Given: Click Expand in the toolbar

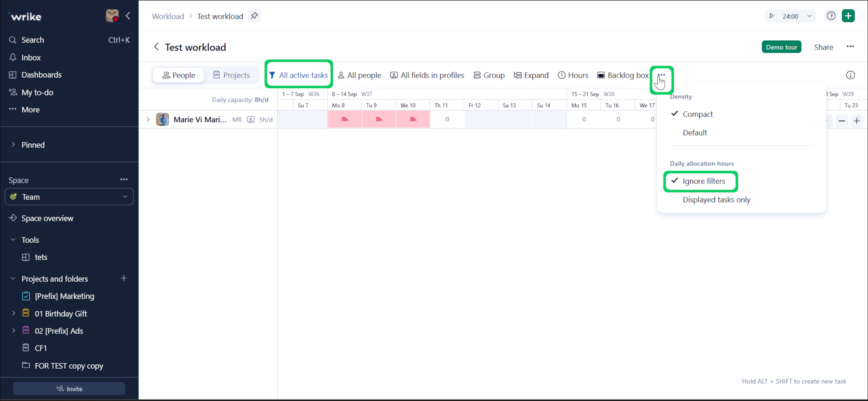Looking at the screenshot, I should pos(531,75).
